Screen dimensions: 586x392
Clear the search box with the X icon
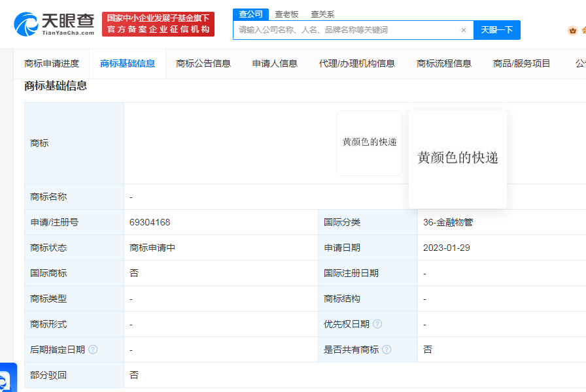[463, 30]
